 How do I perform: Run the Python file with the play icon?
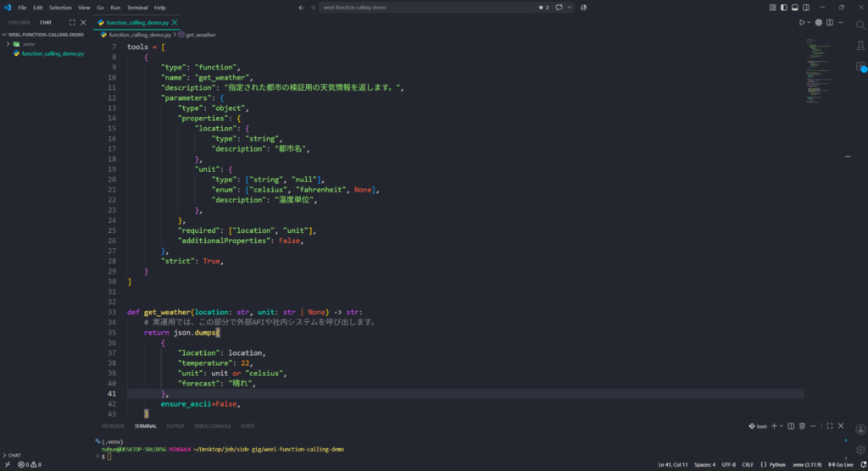(801, 23)
